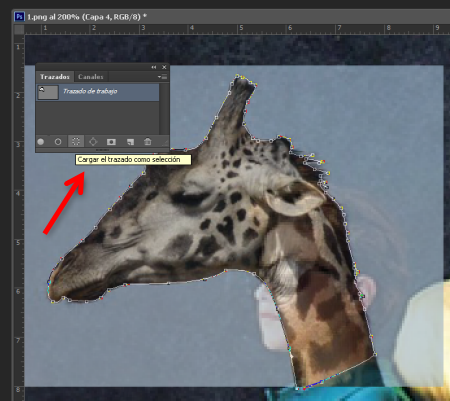Activate the 1.png document title tab

87,17
